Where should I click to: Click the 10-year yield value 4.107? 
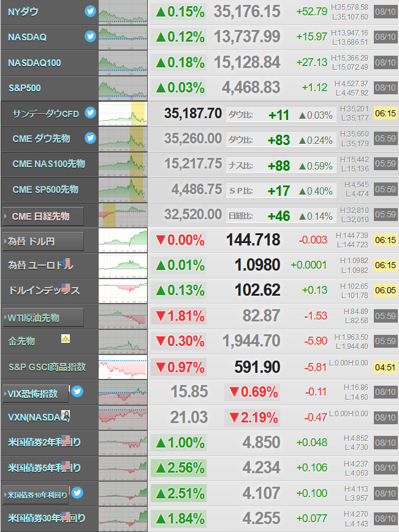pyautogui.click(x=261, y=493)
